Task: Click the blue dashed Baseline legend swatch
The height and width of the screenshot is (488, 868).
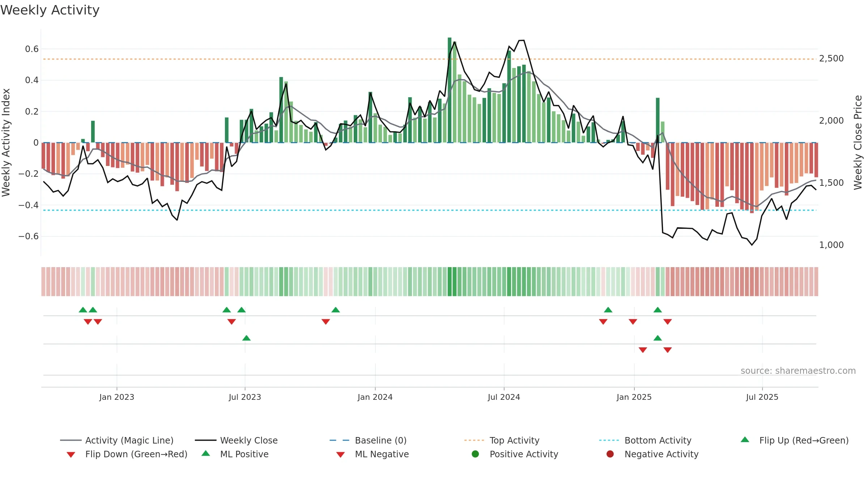Action: pos(340,440)
